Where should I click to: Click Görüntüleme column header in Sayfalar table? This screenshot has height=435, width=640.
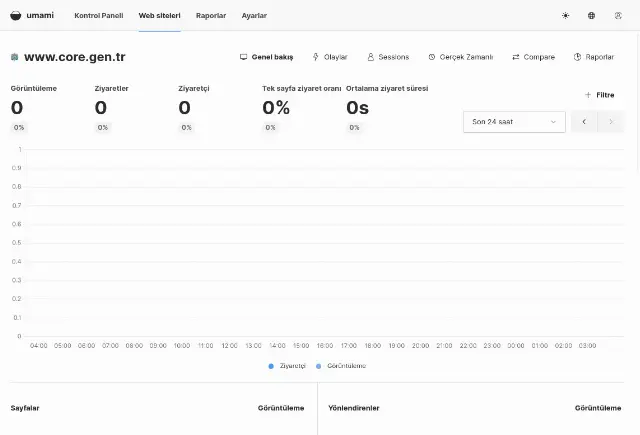point(281,408)
